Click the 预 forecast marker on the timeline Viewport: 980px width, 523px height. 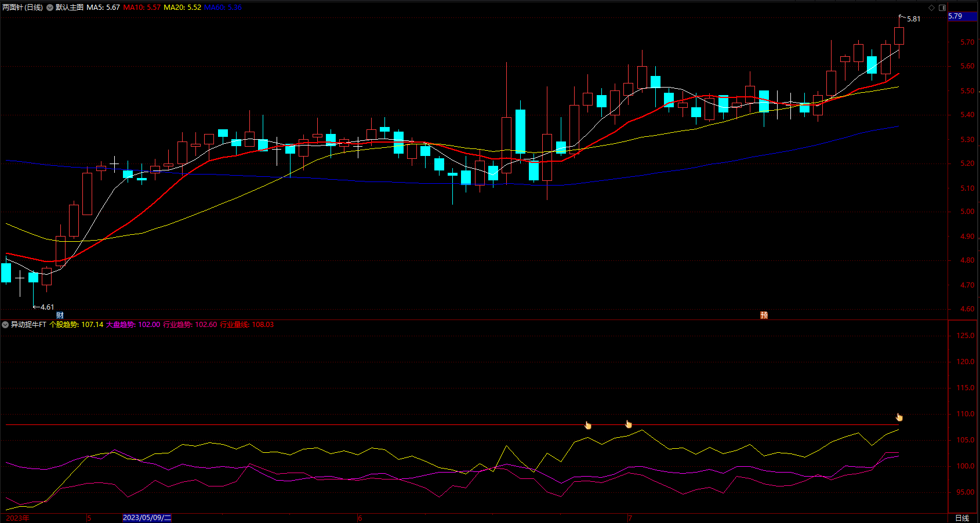coord(764,315)
